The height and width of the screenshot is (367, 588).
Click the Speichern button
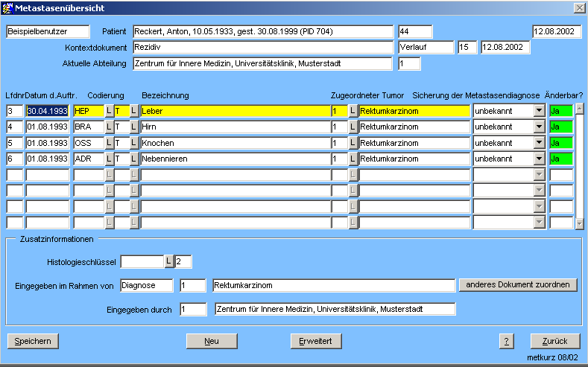coord(33,341)
